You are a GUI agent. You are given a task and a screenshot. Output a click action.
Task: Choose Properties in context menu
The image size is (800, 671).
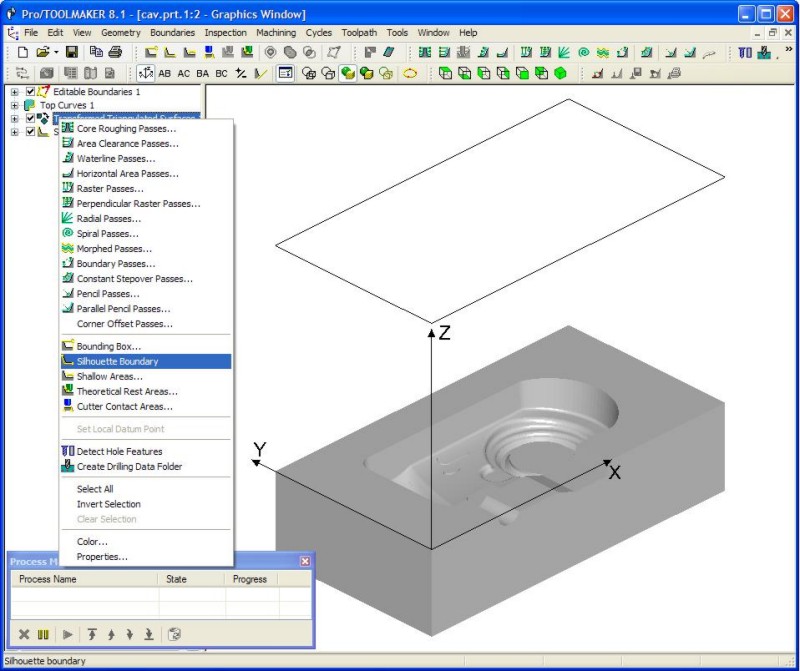(146, 557)
